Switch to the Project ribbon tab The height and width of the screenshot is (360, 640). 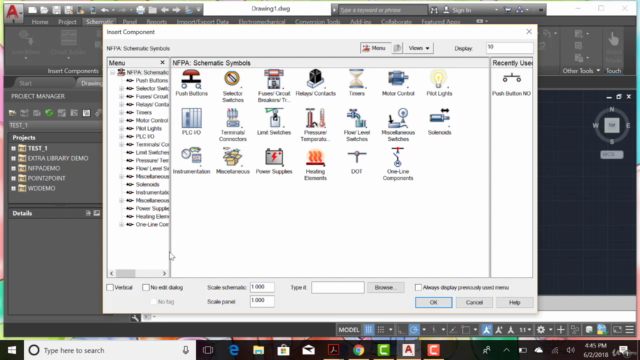pos(67,22)
